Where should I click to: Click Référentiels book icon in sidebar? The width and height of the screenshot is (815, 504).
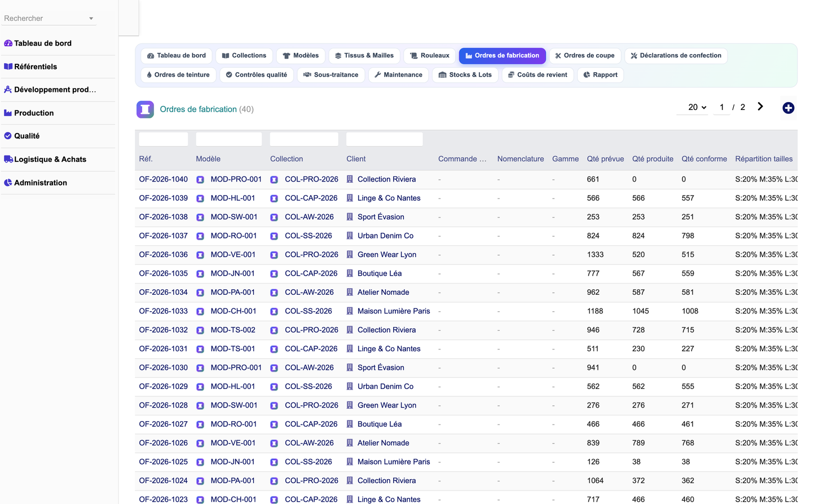tap(8, 67)
